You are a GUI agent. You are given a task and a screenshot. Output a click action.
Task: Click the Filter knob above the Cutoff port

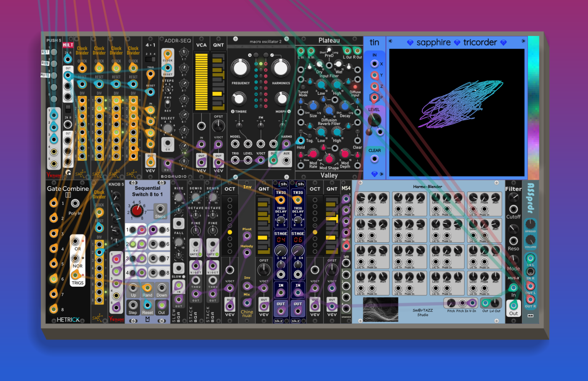click(513, 197)
